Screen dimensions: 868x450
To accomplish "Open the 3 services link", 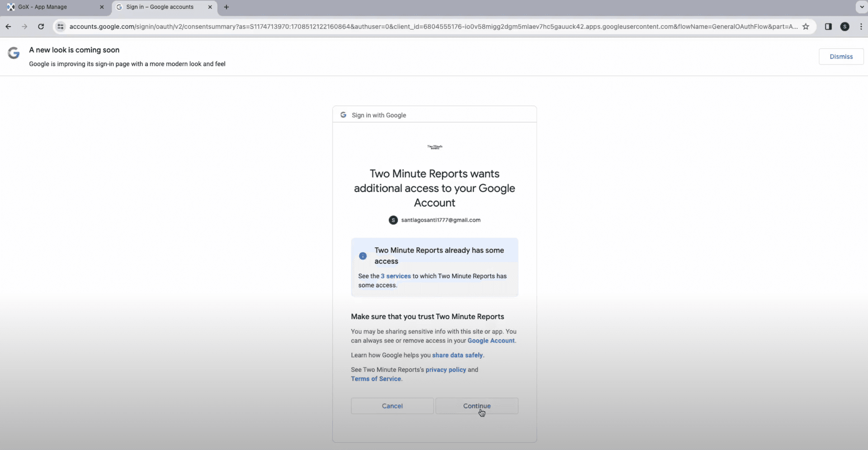I will click(x=396, y=276).
